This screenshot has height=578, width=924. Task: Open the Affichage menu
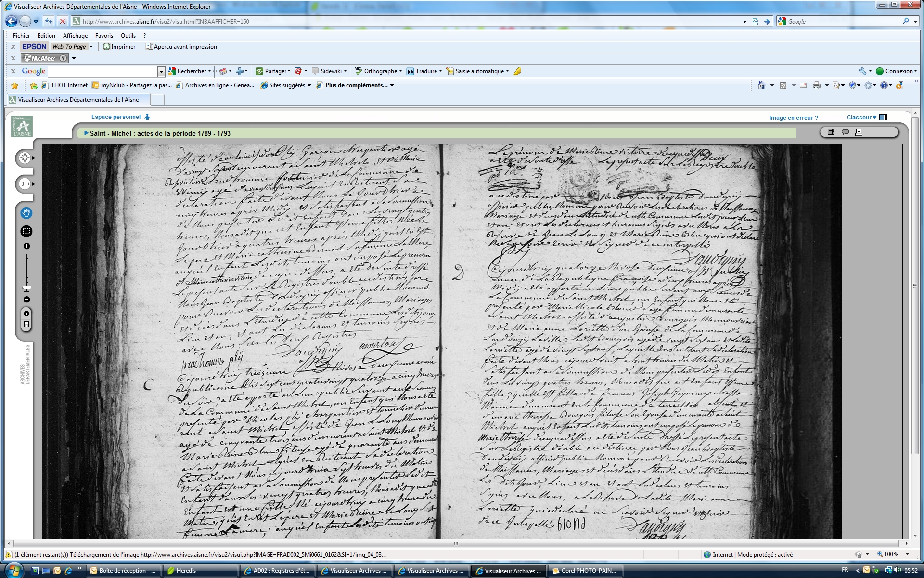(75, 36)
